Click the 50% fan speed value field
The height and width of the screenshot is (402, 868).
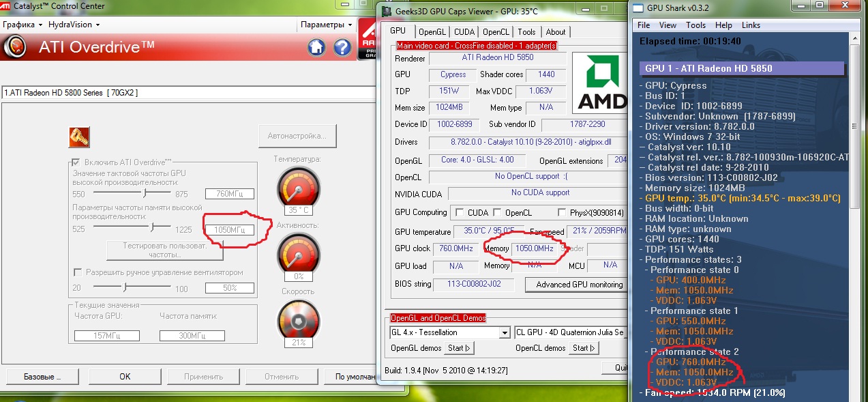pos(230,288)
